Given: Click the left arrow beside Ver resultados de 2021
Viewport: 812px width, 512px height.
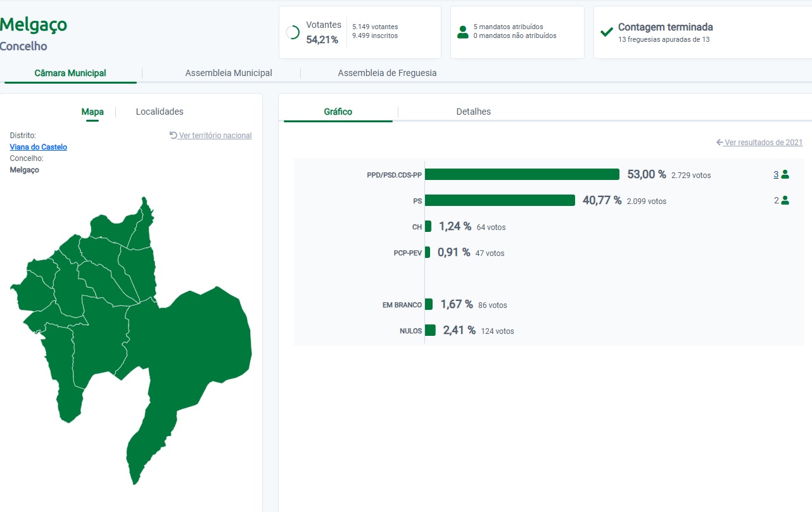Looking at the screenshot, I should pyautogui.click(x=720, y=143).
